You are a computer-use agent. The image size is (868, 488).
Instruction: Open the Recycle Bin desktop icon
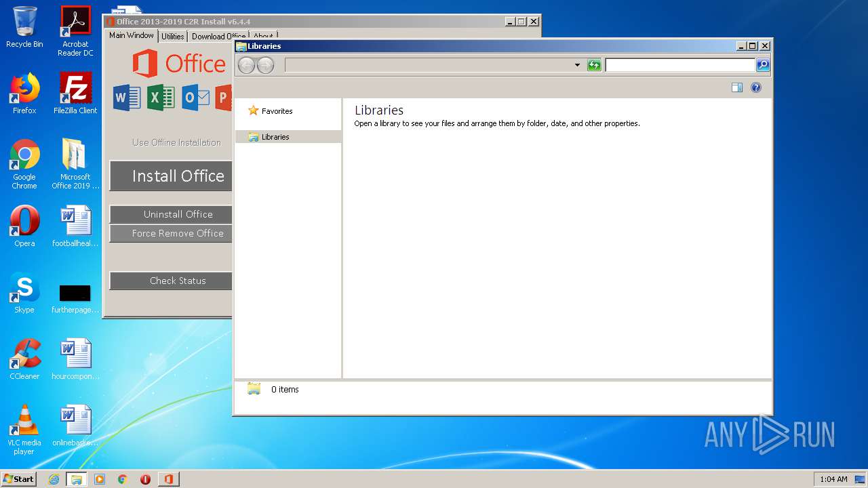24,27
